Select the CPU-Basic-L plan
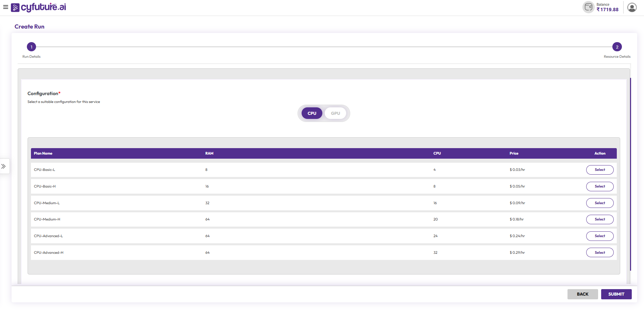 click(599, 170)
